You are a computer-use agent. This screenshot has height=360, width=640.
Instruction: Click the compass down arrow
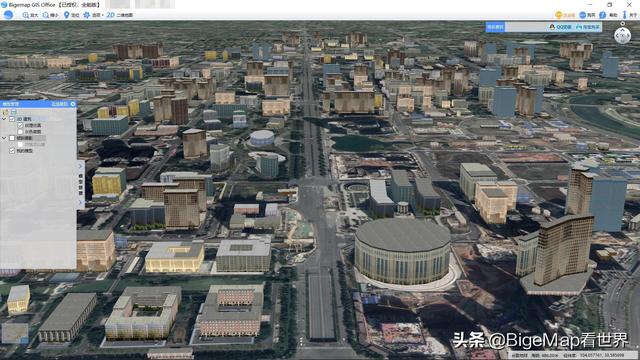(x=622, y=41)
